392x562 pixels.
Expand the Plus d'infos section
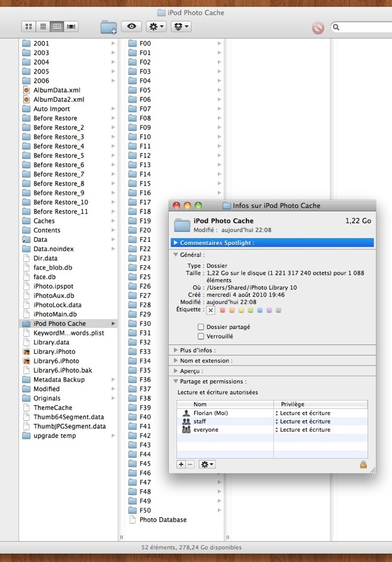point(176,350)
